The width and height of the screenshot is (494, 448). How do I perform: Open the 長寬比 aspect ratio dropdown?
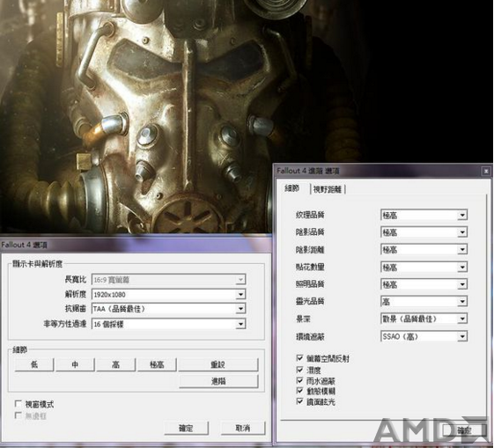[x=168, y=280]
